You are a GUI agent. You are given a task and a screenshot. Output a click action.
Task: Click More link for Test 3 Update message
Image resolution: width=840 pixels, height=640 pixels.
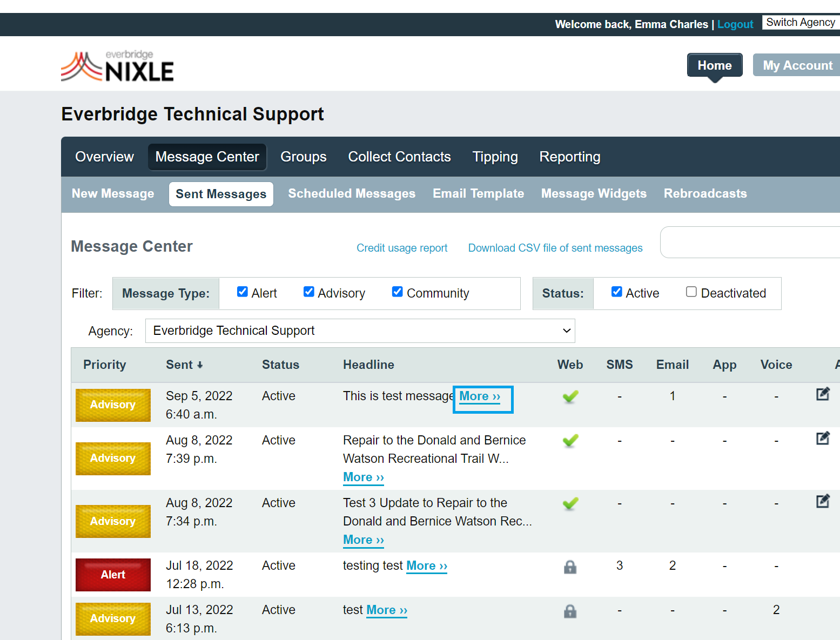tap(364, 540)
